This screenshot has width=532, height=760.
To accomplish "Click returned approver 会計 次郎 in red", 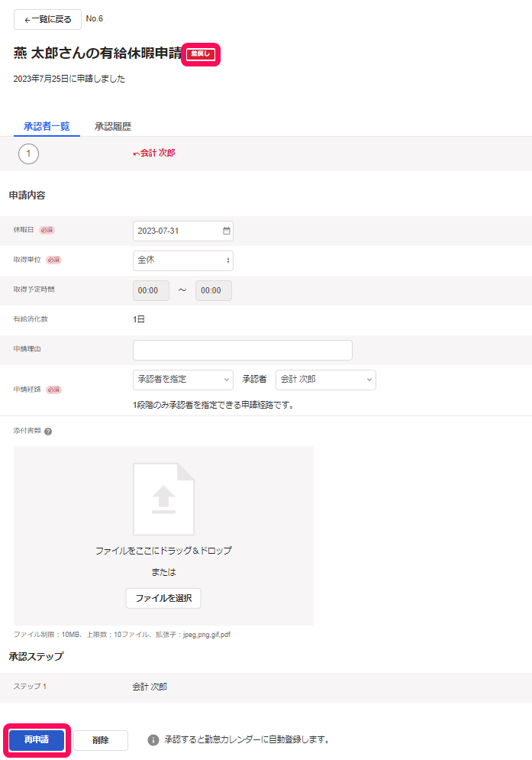I will [154, 153].
